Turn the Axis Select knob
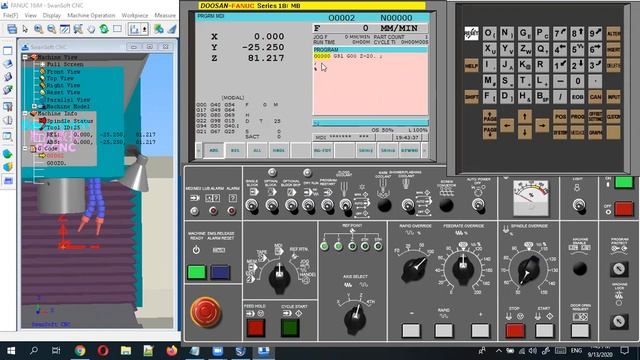This screenshot has height=360, width=640. pos(355,320)
